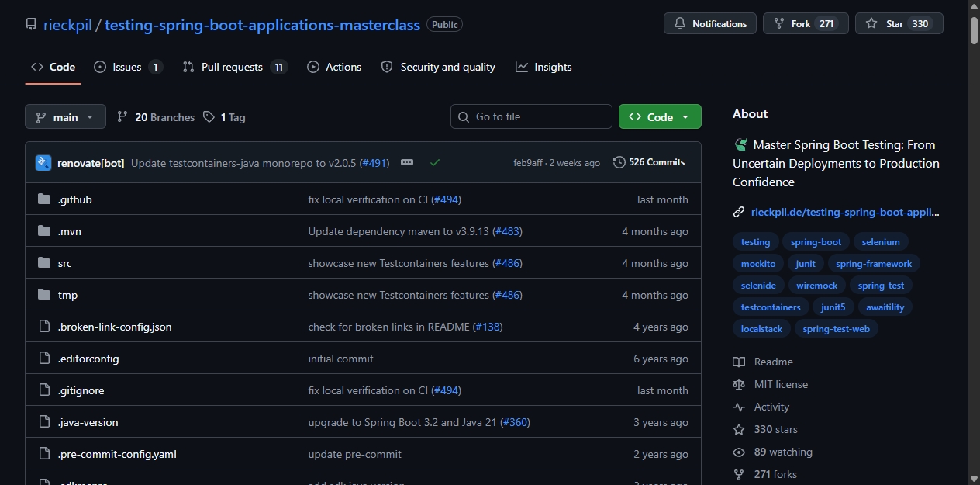Open the spring-boot topic tag

click(816, 242)
